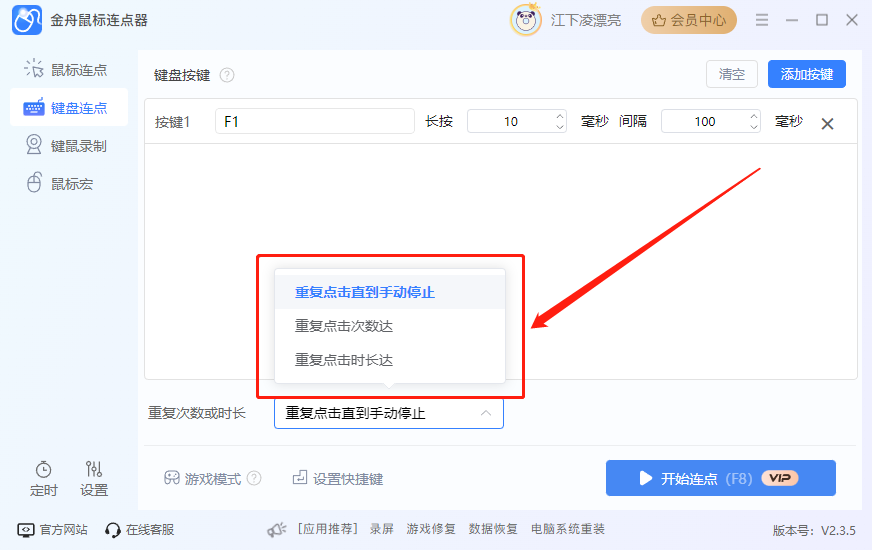Open the 数据恢复 recommended app
872x550 pixels.
coord(493,529)
